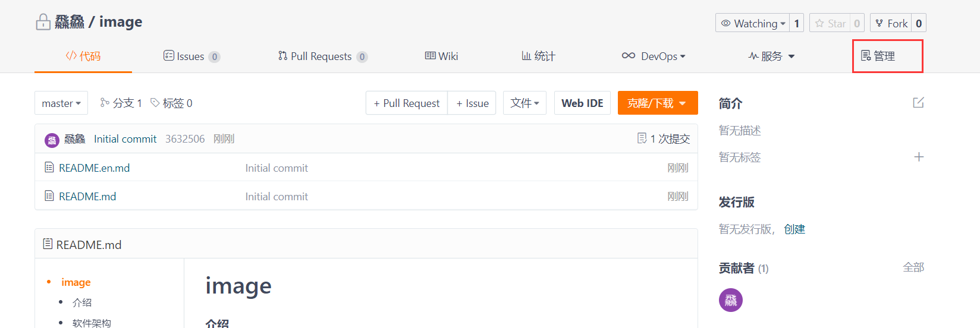The image size is (980, 328).
Task: Add a tag with the plus icon
Action: [919, 157]
